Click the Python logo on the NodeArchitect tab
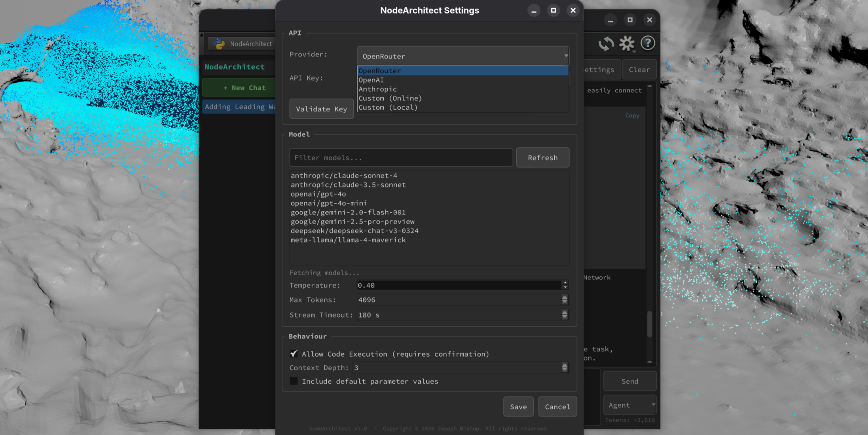Image resolution: width=868 pixels, height=435 pixels. [218, 43]
